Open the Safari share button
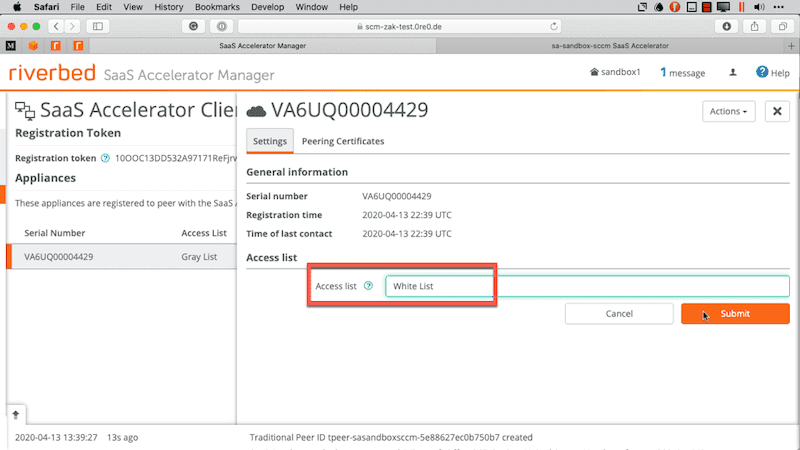 click(x=755, y=26)
